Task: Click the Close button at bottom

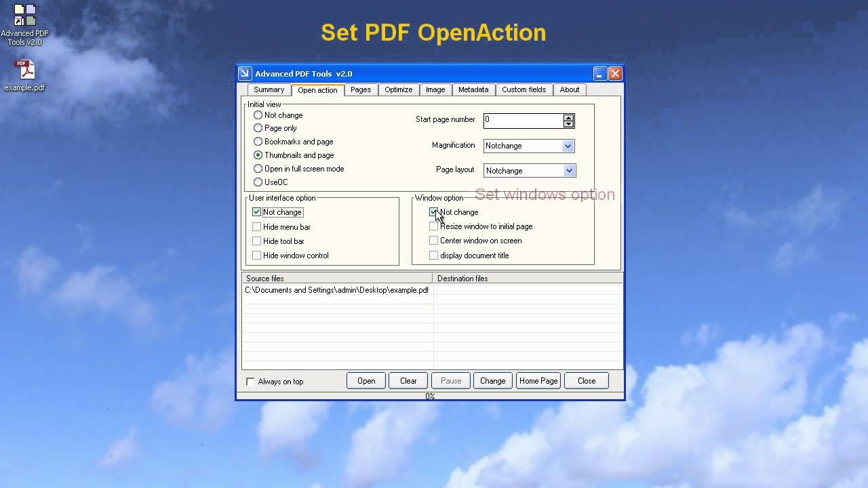Action: [x=587, y=381]
